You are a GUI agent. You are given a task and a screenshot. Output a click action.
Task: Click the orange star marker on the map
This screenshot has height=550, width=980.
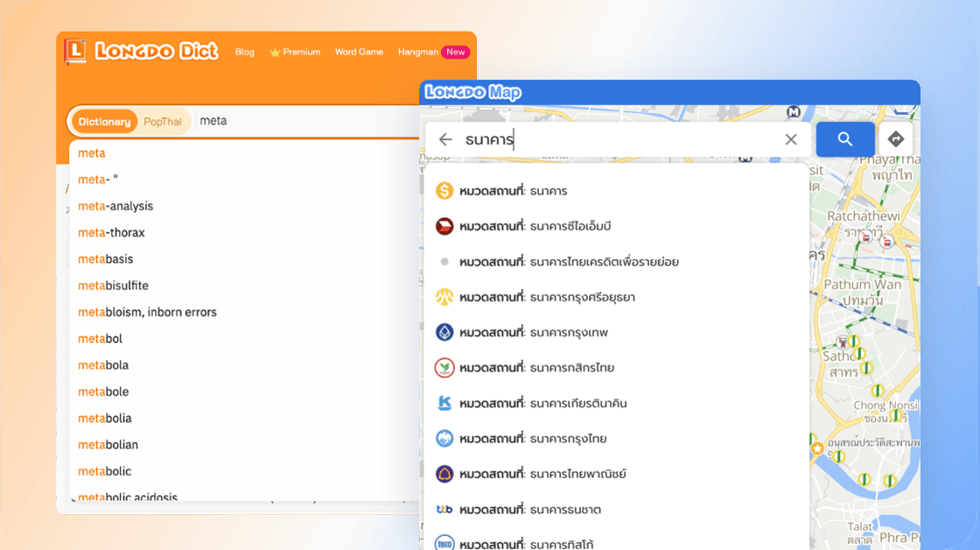tap(817, 448)
